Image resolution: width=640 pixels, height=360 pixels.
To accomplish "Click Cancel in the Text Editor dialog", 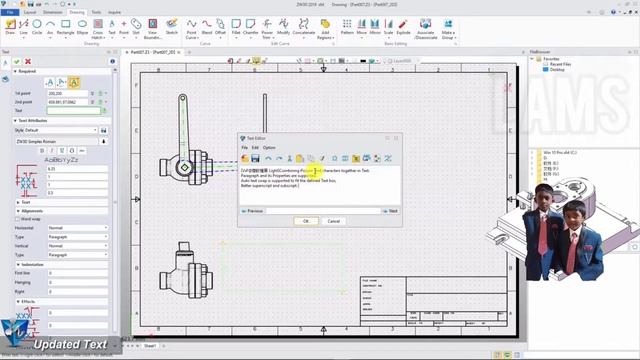I will click(333, 221).
